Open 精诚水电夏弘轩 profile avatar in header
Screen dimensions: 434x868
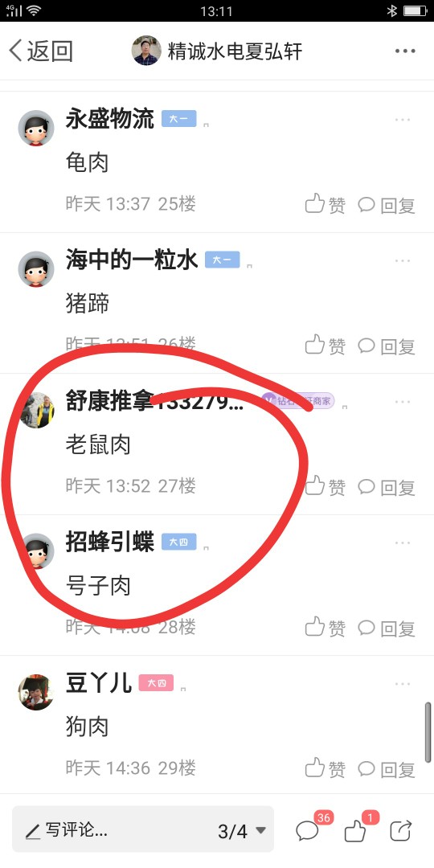(x=147, y=51)
